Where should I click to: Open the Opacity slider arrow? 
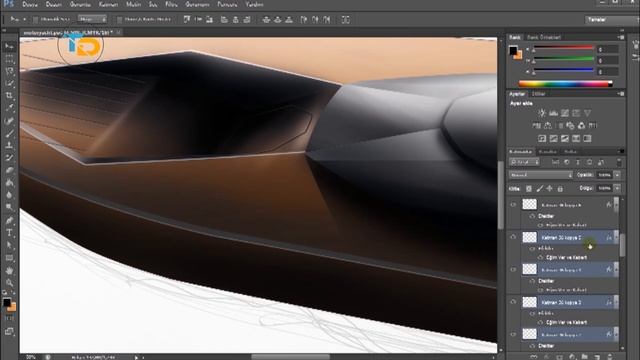(x=617, y=175)
